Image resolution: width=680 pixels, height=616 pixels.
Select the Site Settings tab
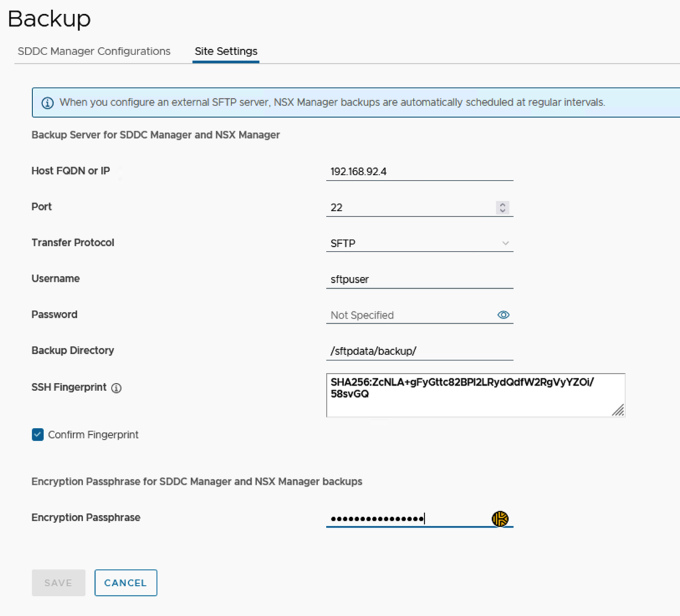226,51
